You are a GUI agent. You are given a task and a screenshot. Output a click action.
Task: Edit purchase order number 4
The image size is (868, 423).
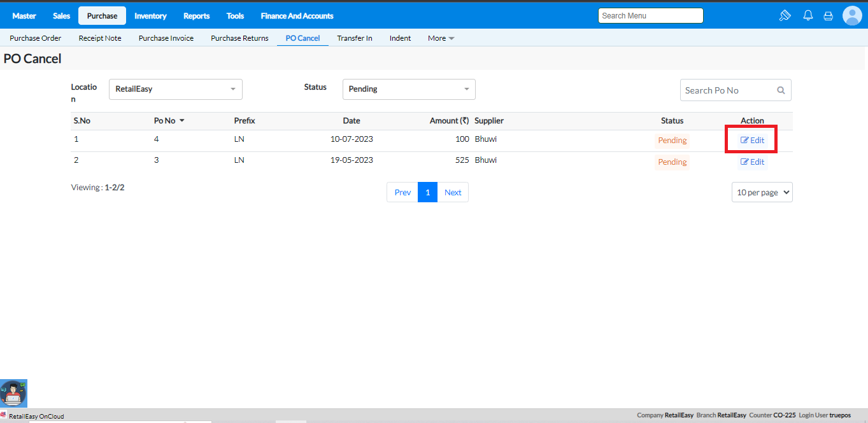click(752, 141)
